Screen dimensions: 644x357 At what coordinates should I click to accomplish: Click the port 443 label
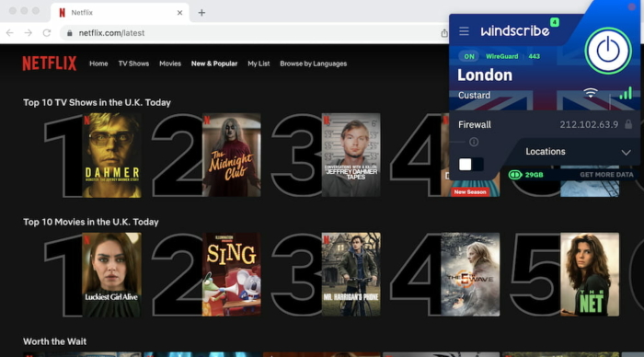(x=534, y=57)
